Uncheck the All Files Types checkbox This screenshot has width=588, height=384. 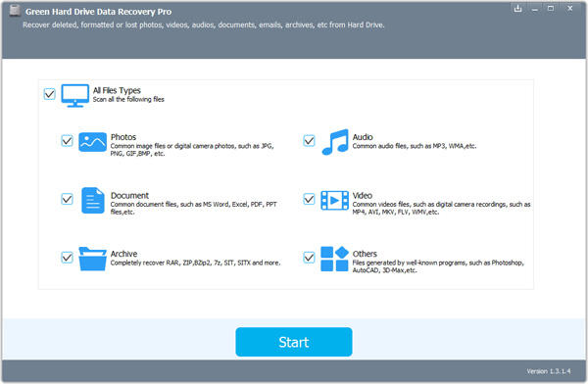pos(50,94)
